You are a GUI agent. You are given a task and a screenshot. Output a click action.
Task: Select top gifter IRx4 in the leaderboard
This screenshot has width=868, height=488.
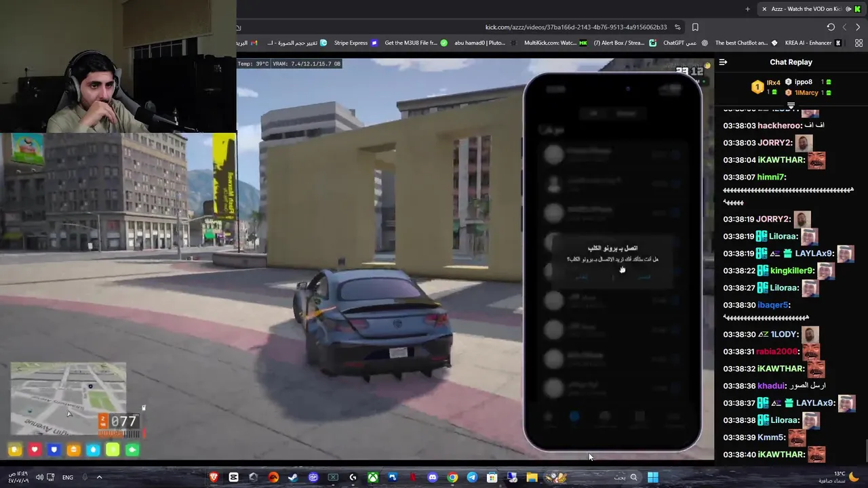(x=767, y=87)
